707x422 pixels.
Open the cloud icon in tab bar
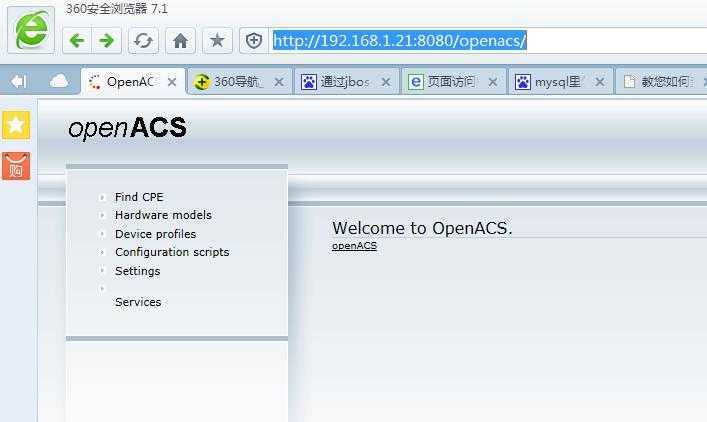tap(59, 81)
